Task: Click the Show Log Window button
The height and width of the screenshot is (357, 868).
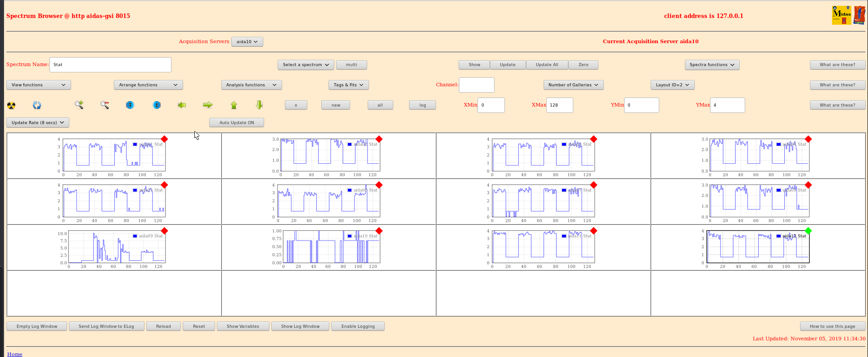Action: coord(300,326)
